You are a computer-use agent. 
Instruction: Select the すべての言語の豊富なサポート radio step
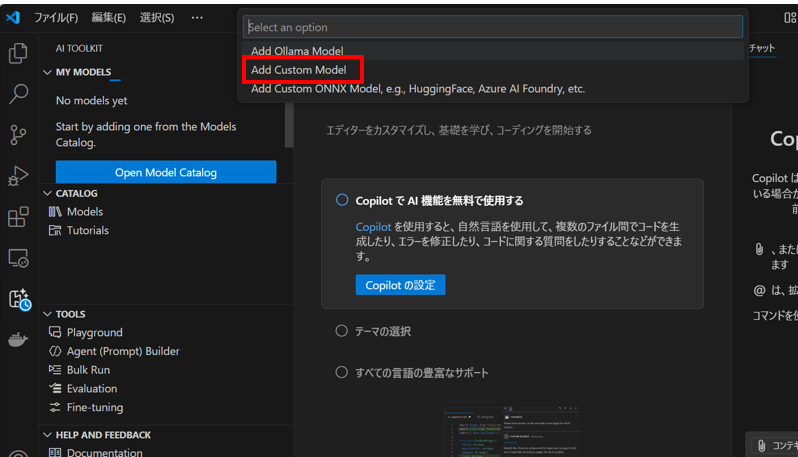click(x=341, y=373)
